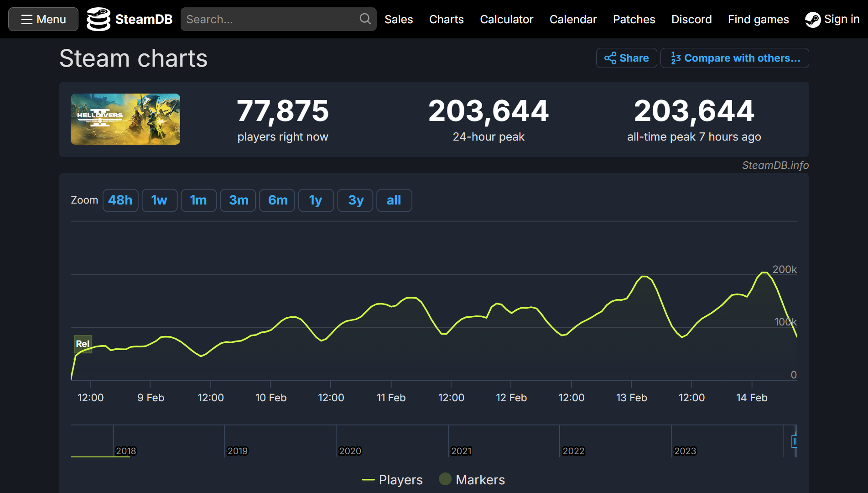Navigate to Patches
Image resolution: width=868 pixels, height=493 pixels.
[634, 19]
